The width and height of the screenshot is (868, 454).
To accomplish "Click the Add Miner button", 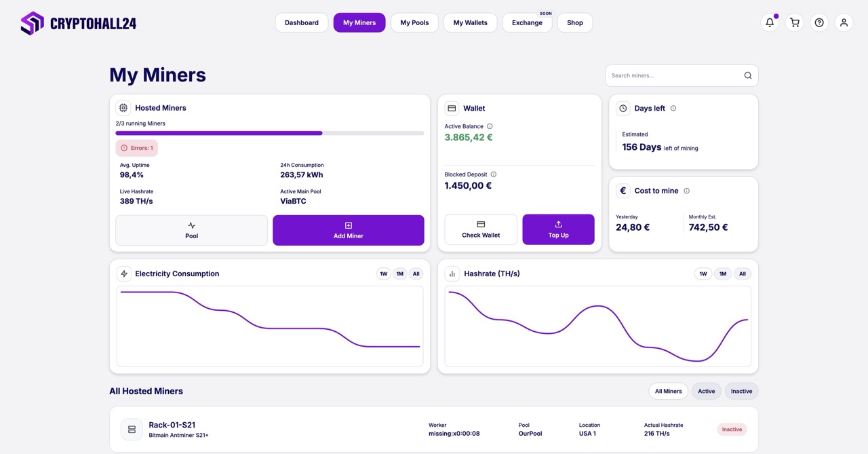I will [348, 231].
